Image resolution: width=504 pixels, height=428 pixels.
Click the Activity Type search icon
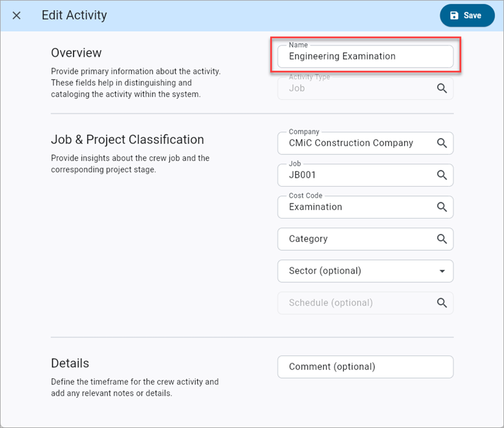(443, 88)
